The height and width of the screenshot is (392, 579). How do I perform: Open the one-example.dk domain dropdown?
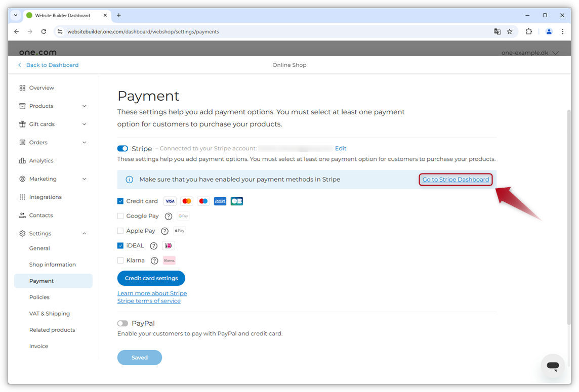click(x=529, y=53)
